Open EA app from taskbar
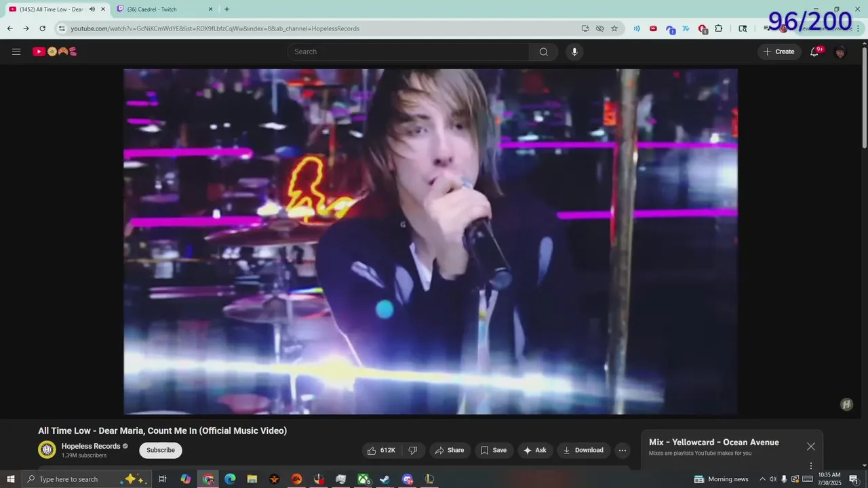The image size is (868, 488). 296,479
